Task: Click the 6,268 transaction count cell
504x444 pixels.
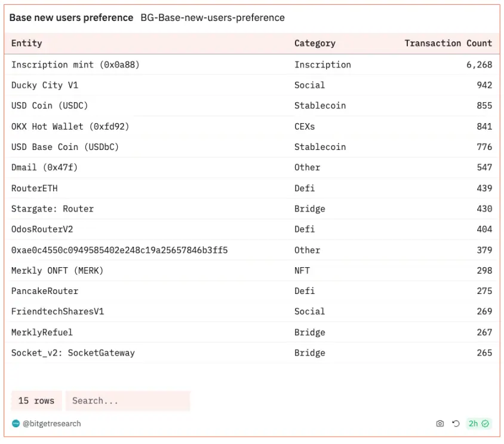Action: tap(479, 65)
